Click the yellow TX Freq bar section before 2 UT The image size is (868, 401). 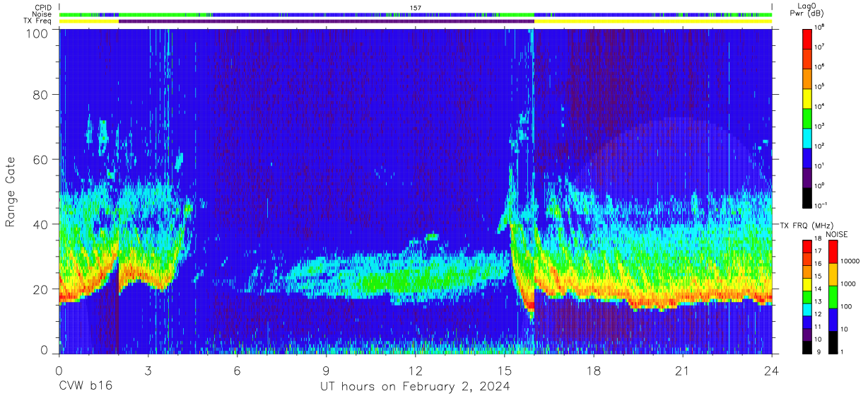tap(89, 21)
